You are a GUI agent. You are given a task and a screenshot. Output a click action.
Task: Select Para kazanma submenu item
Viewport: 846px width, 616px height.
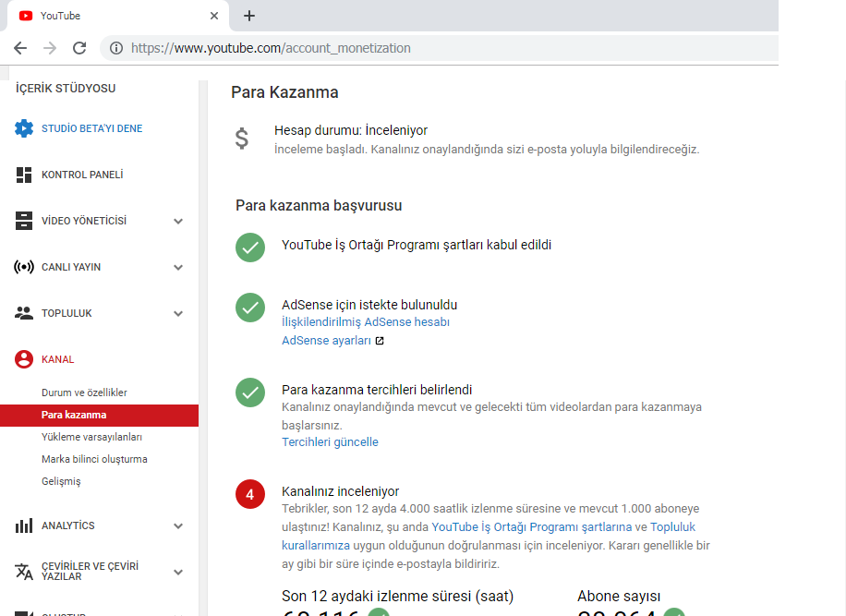click(x=99, y=415)
